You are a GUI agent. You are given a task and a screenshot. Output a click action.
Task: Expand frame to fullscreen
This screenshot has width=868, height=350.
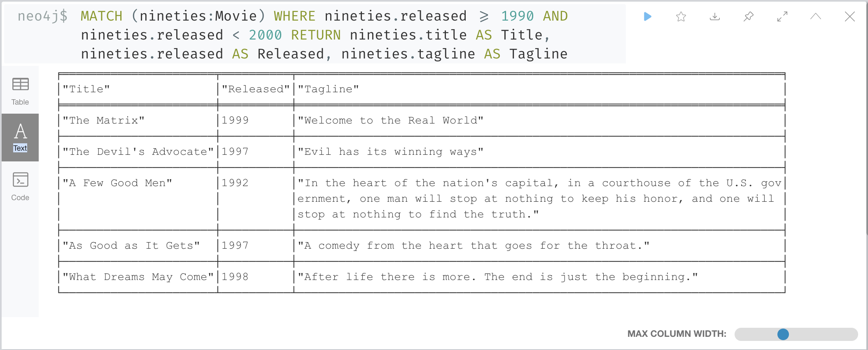pyautogui.click(x=782, y=16)
